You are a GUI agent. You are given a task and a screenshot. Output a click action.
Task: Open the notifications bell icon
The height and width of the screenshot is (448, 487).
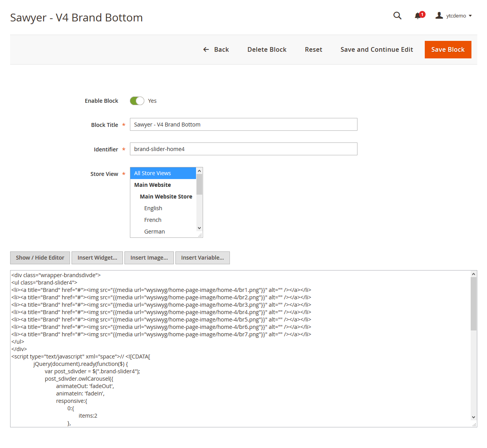pos(418,16)
